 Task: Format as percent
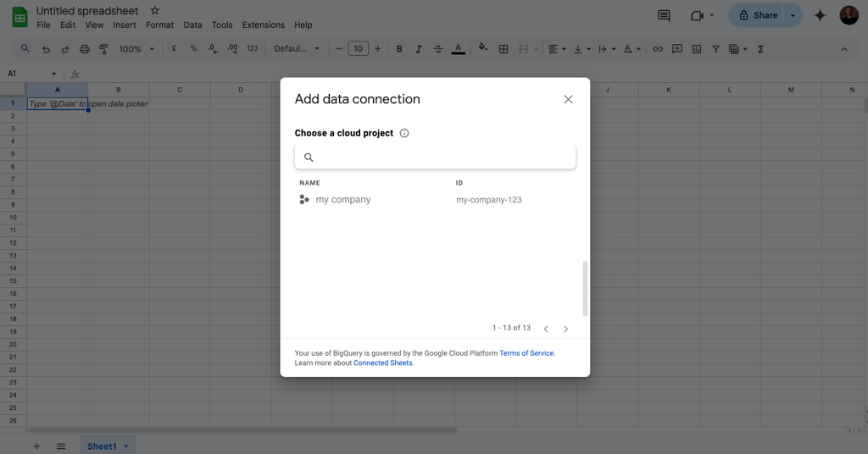pos(193,48)
